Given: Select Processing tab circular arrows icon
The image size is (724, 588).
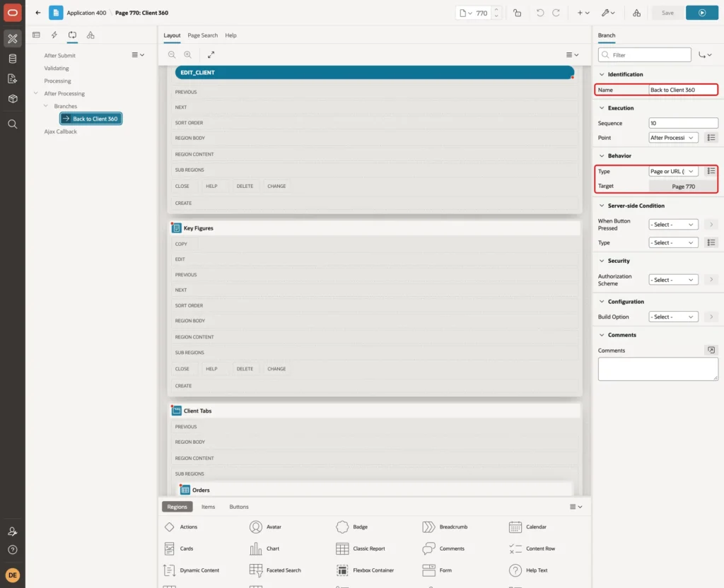Looking at the screenshot, I should [73, 35].
